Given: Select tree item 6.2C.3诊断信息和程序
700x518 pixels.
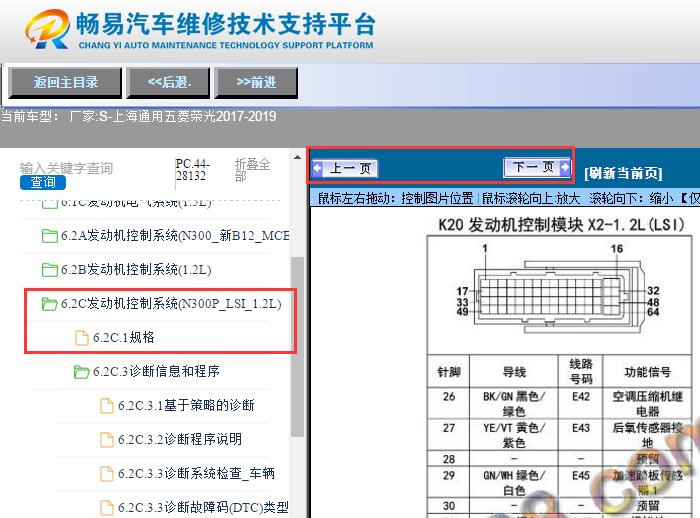Looking at the screenshot, I should [x=156, y=372].
